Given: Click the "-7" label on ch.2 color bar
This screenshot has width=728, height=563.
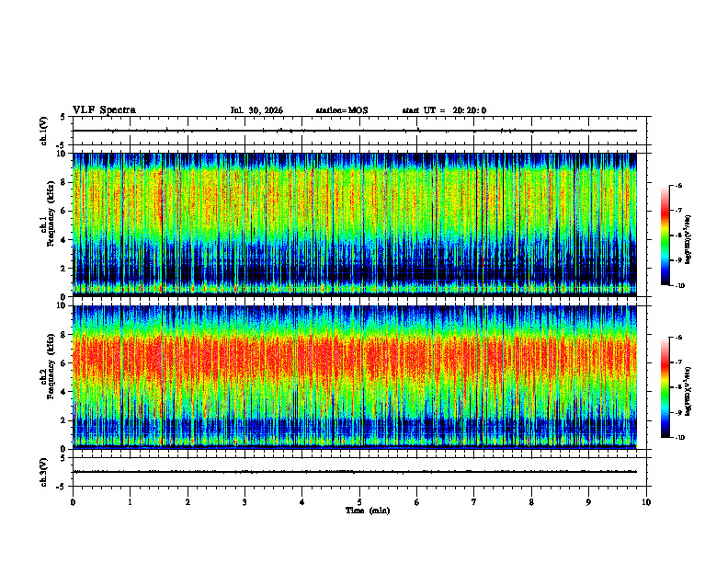Looking at the screenshot, I should click(678, 362).
